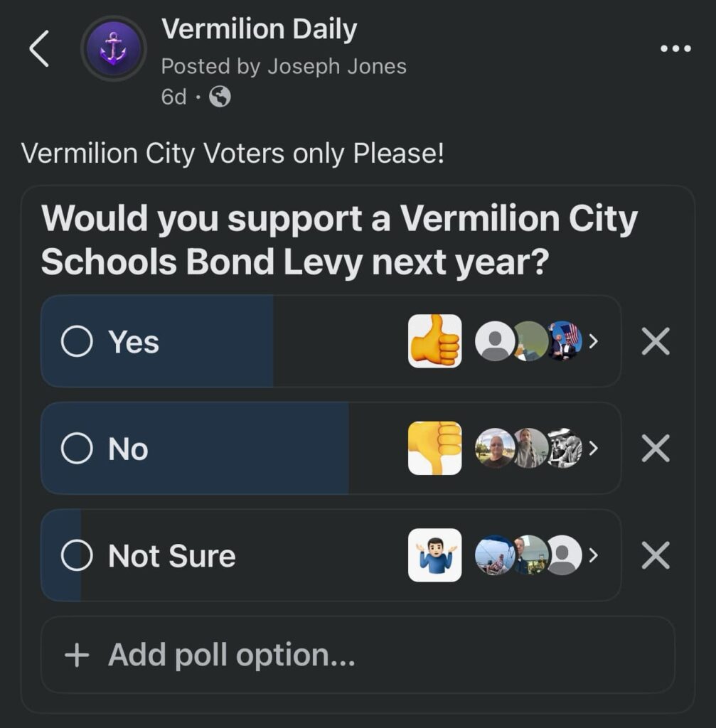Image resolution: width=716 pixels, height=728 pixels.
Task: Select the No radio button
Action: (x=77, y=449)
